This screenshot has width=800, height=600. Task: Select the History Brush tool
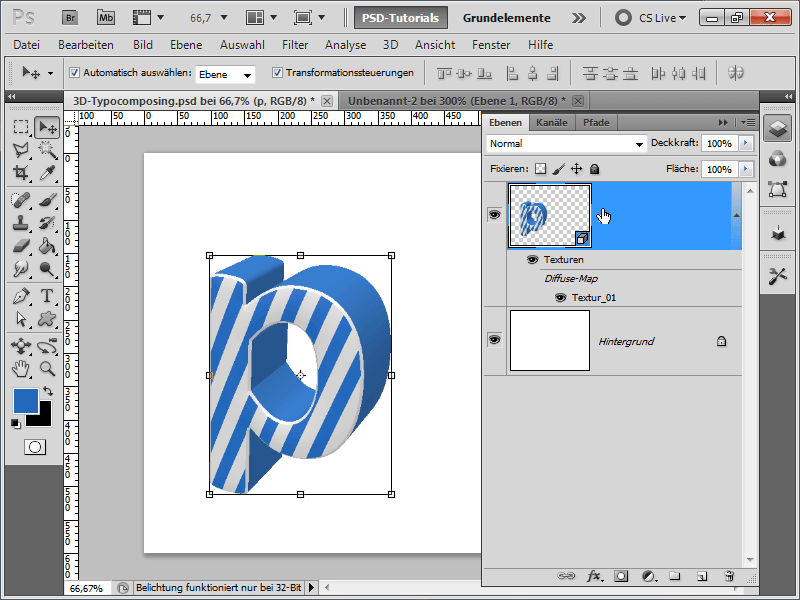click(47, 223)
